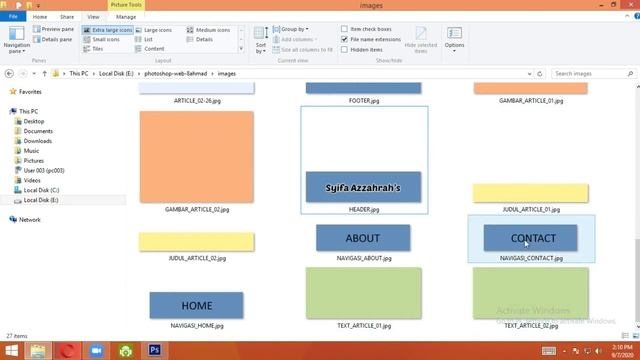Navigate to Local Disk (E:) breadcrumb

click(116, 74)
